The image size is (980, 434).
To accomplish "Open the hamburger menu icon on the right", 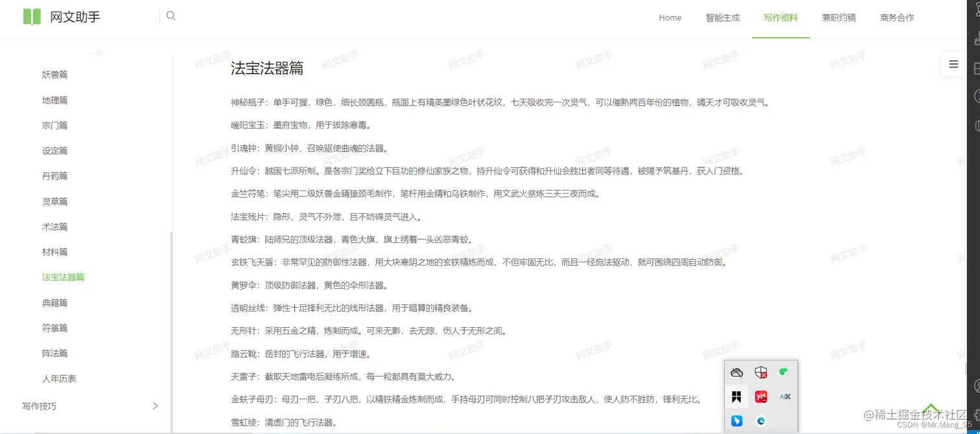I will click(x=953, y=64).
